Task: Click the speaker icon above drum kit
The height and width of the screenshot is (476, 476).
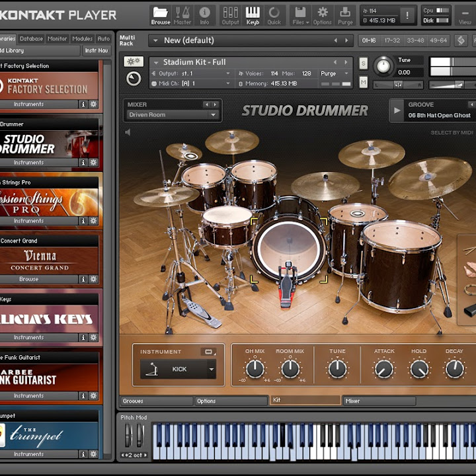Action: [128, 132]
